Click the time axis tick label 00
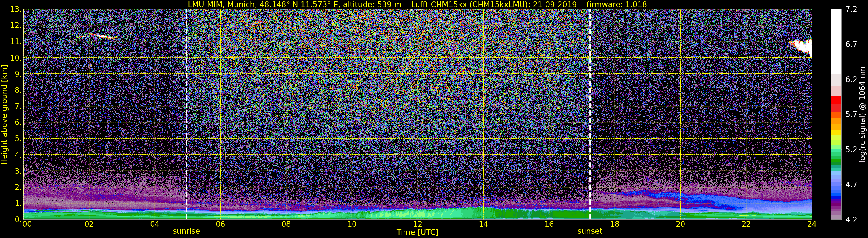The height and width of the screenshot is (238, 868). coord(27,224)
